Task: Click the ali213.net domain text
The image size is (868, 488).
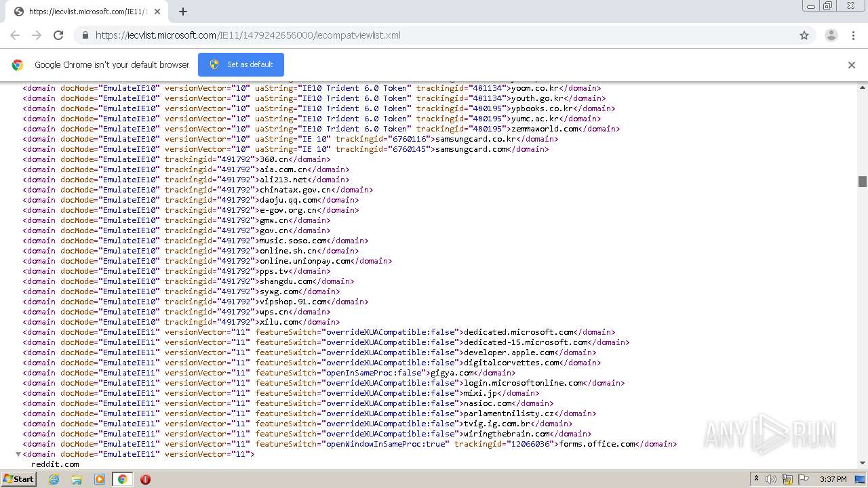Action: click(x=283, y=180)
